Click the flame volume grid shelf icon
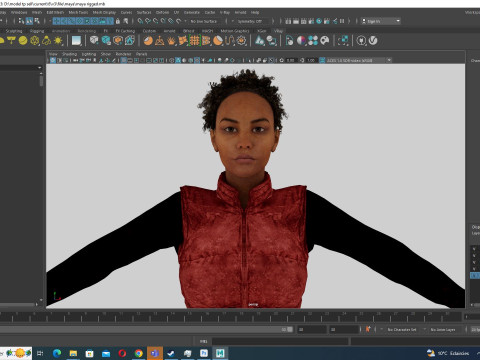This screenshot has height=360, width=480. point(129,41)
